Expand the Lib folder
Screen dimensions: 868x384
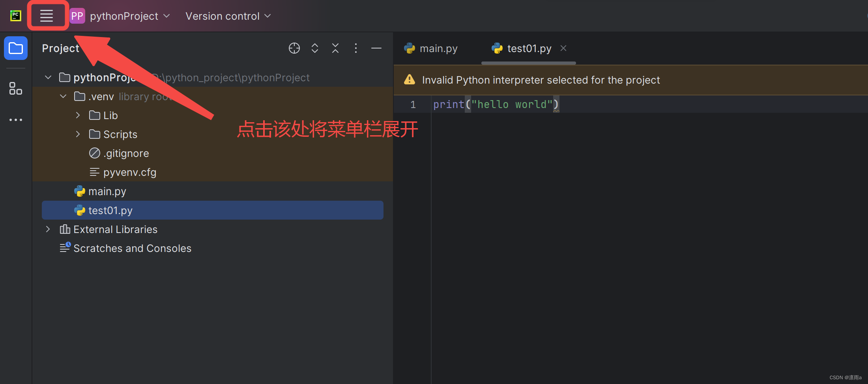(78, 115)
